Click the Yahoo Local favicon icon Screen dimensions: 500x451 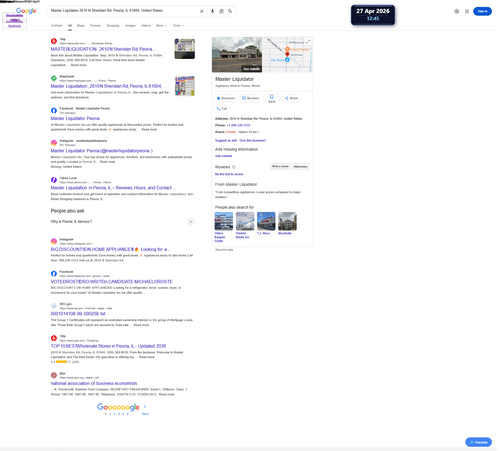(x=54, y=180)
